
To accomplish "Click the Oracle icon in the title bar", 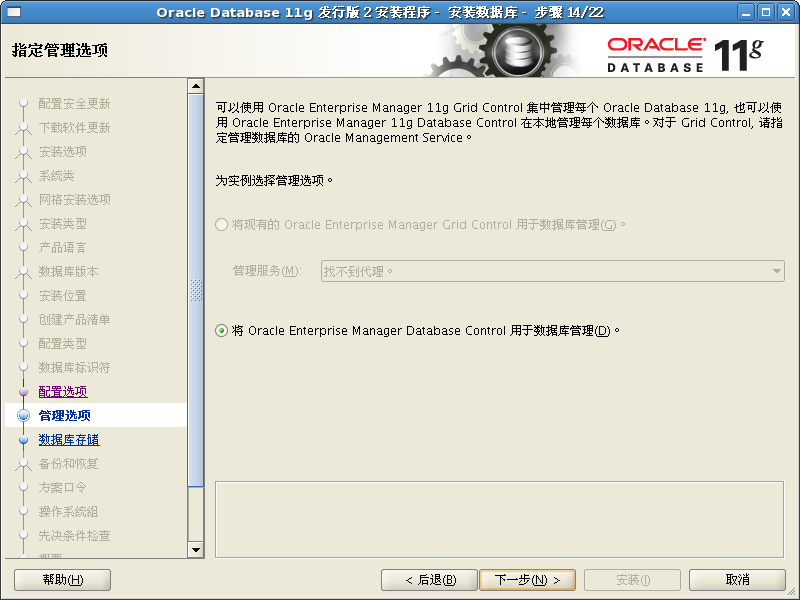I will tap(16, 12).
